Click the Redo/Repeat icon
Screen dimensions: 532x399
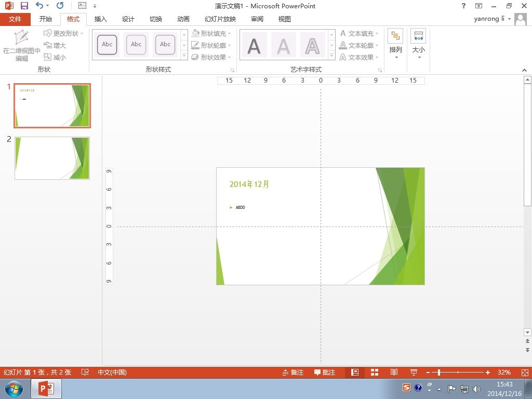[60, 5]
